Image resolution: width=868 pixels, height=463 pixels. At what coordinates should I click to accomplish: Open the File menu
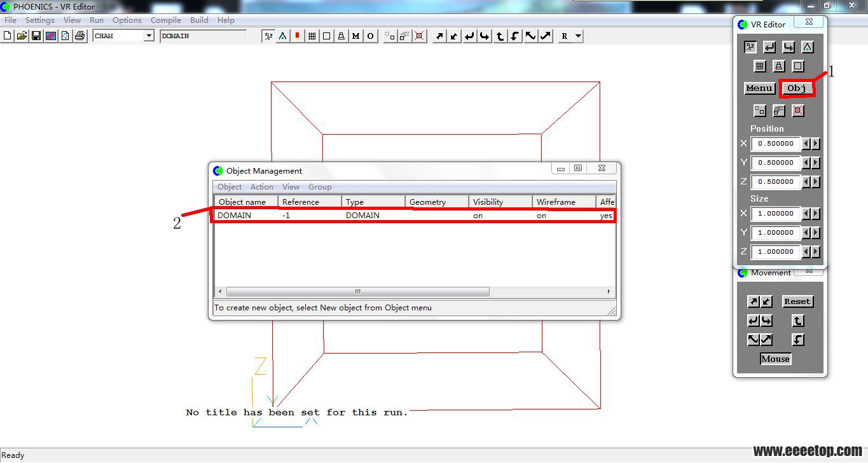point(11,20)
